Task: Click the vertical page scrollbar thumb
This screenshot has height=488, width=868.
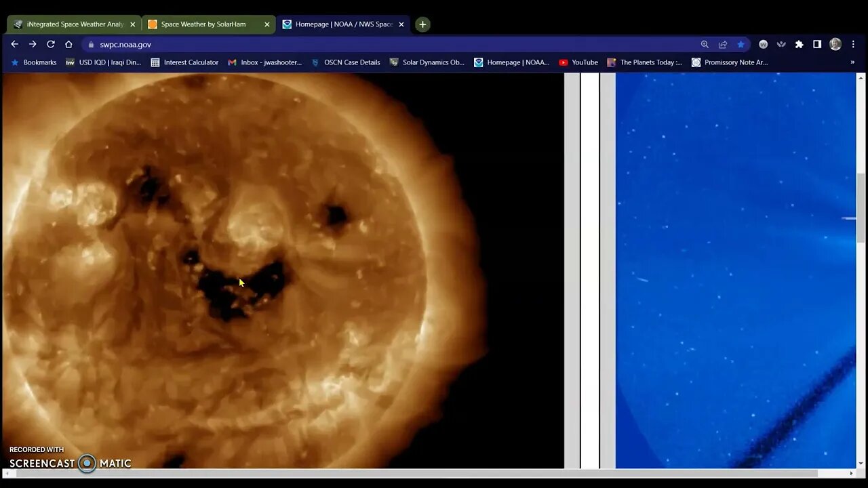Action: coord(861,207)
